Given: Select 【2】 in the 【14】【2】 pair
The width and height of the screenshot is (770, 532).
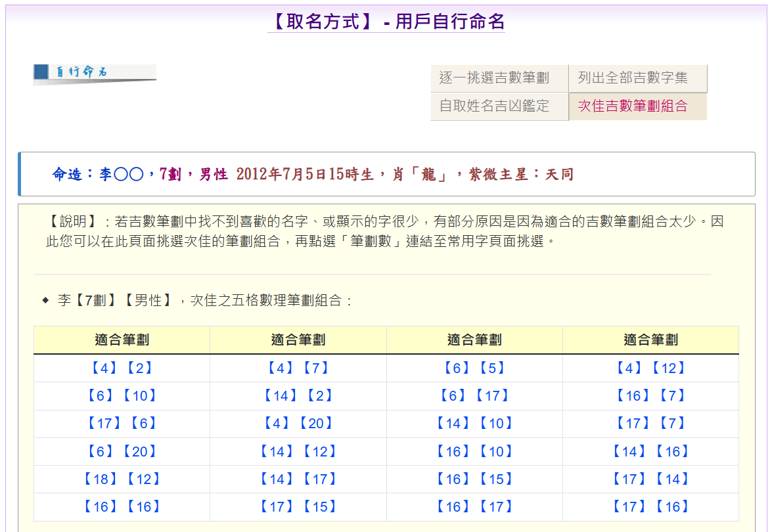Looking at the screenshot, I should [x=320, y=395].
